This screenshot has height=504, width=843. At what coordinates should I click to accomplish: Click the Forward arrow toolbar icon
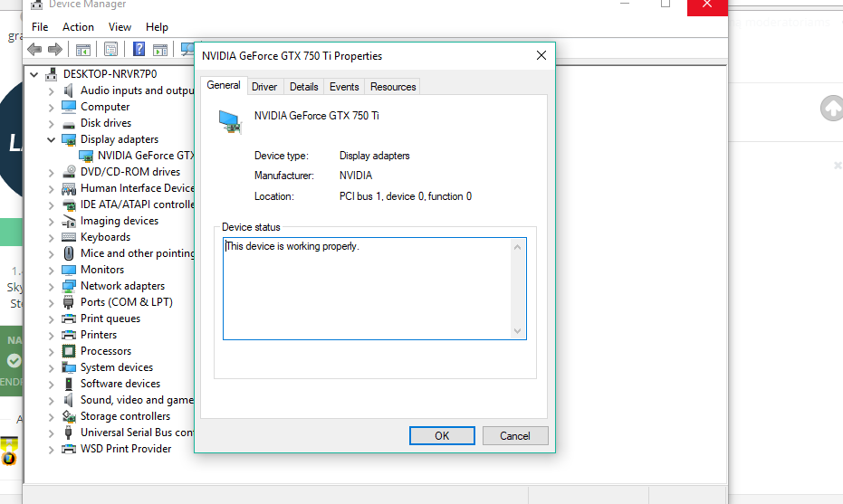pos(55,50)
